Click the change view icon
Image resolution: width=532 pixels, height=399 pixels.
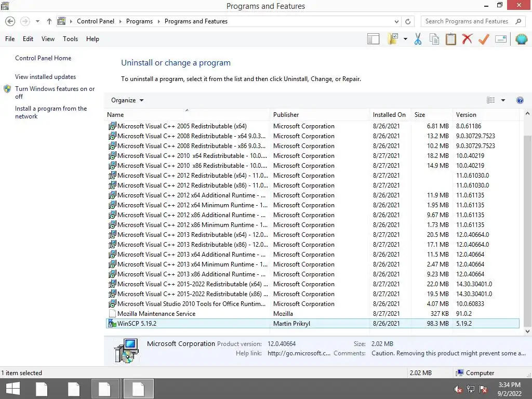[x=490, y=100]
